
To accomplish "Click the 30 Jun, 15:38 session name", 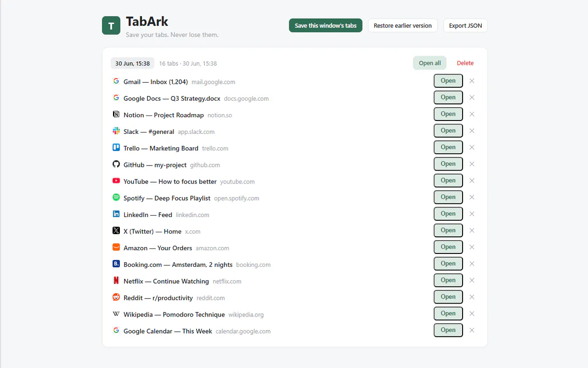I will [132, 63].
